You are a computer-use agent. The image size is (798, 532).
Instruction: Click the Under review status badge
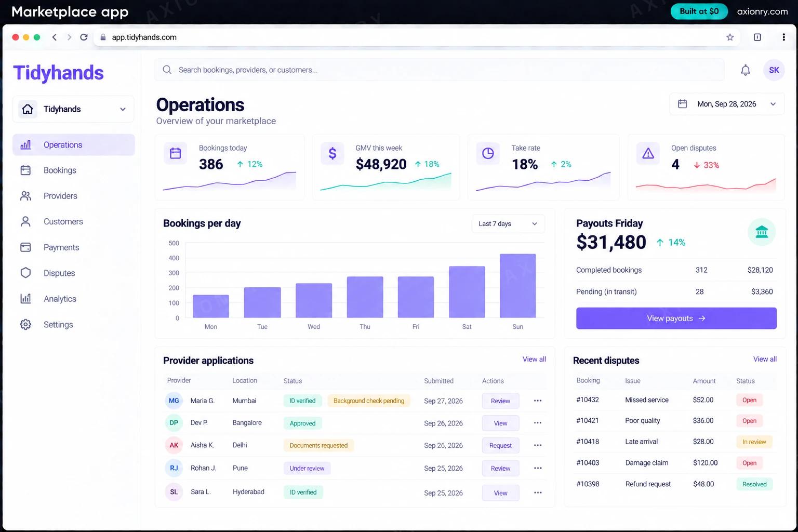point(307,468)
